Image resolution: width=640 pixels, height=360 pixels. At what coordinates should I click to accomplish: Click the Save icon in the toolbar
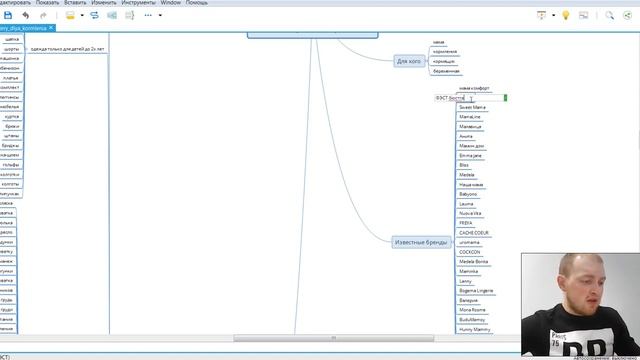8,16
